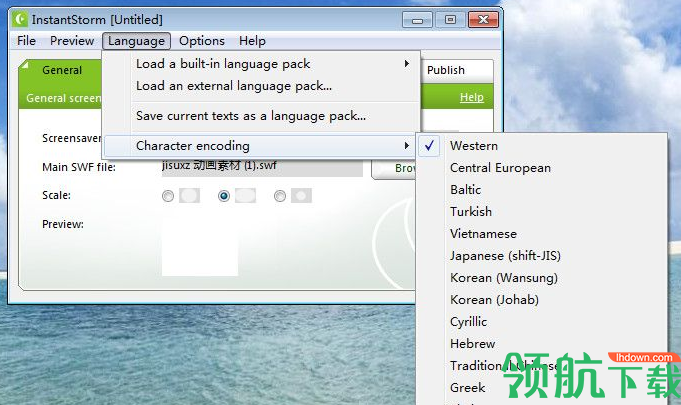Image resolution: width=681 pixels, height=405 pixels.
Task: Switch to the General tab
Action: [x=62, y=70]
